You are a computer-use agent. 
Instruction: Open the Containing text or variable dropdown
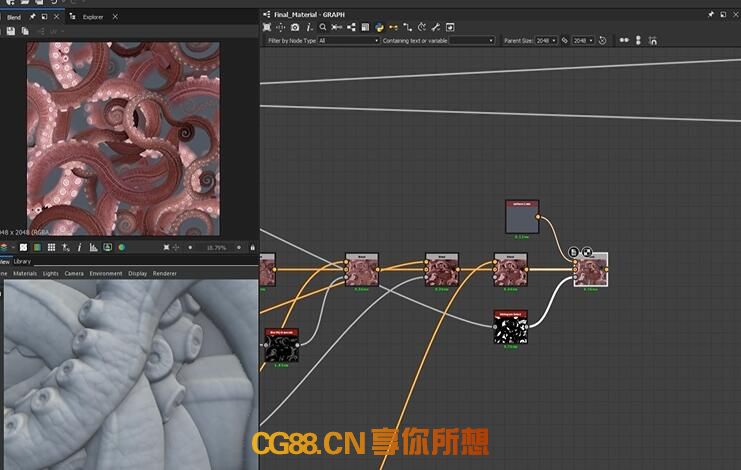pyautogui.click(x=472, y=41)
